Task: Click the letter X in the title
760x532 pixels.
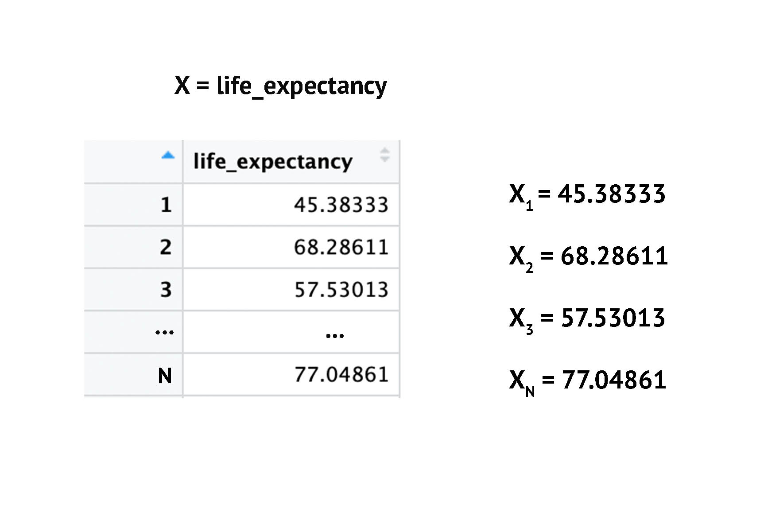Action: point(182,85)
